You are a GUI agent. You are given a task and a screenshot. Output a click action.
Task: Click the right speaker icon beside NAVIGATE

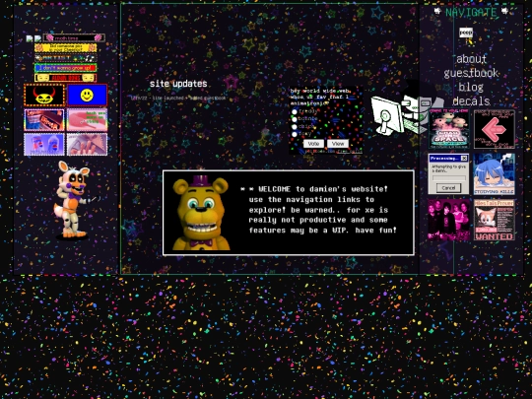tap(504, 12)
